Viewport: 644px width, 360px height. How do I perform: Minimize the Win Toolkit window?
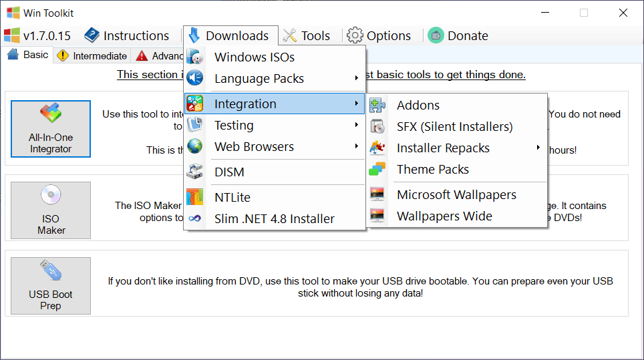pos(545,13)
